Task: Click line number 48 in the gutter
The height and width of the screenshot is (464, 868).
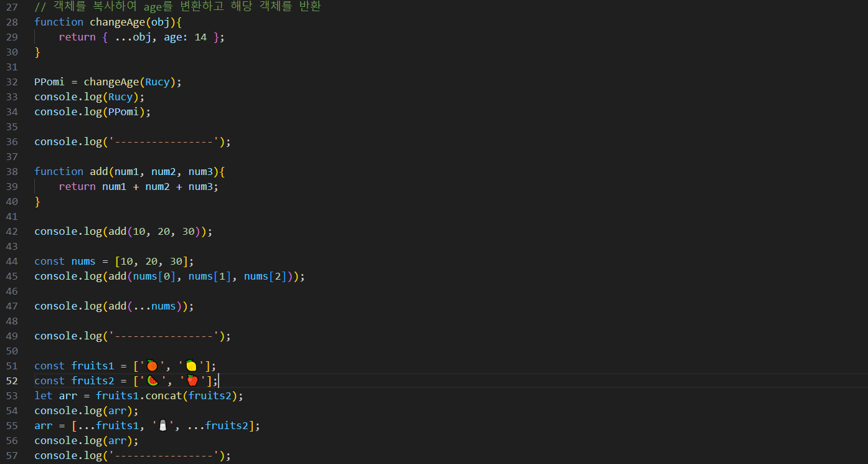Action: tap(12, 321)
